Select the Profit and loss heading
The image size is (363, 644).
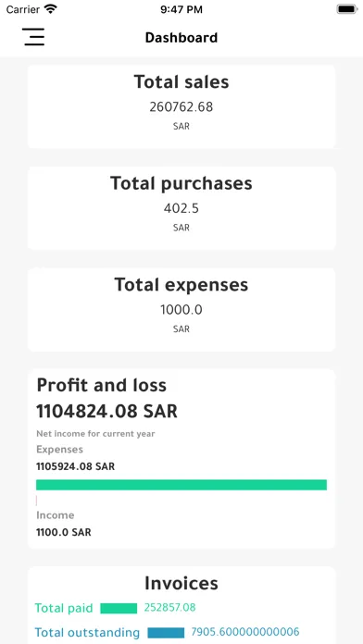click(102, 385)
